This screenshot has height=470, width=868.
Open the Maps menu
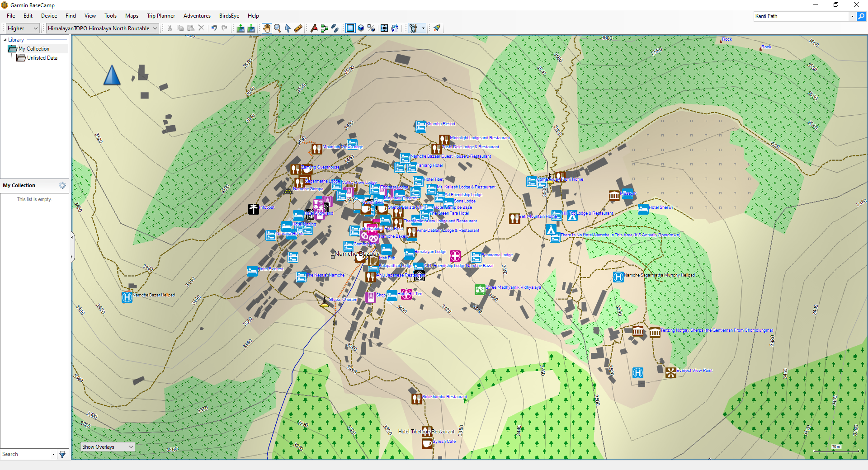point(132,16)
